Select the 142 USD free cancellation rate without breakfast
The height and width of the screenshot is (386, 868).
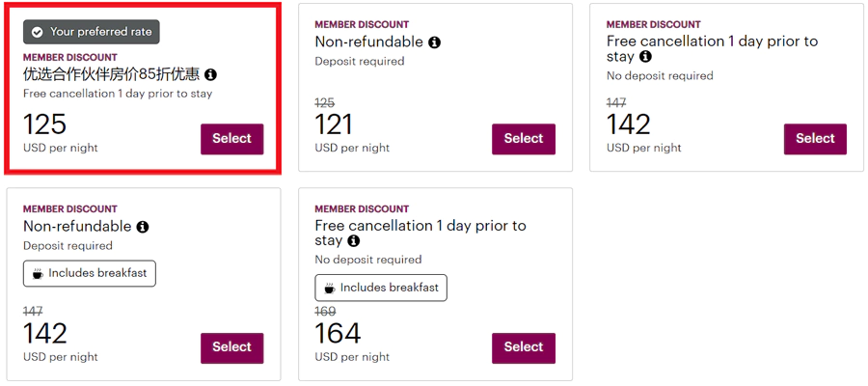coord(815,138)
